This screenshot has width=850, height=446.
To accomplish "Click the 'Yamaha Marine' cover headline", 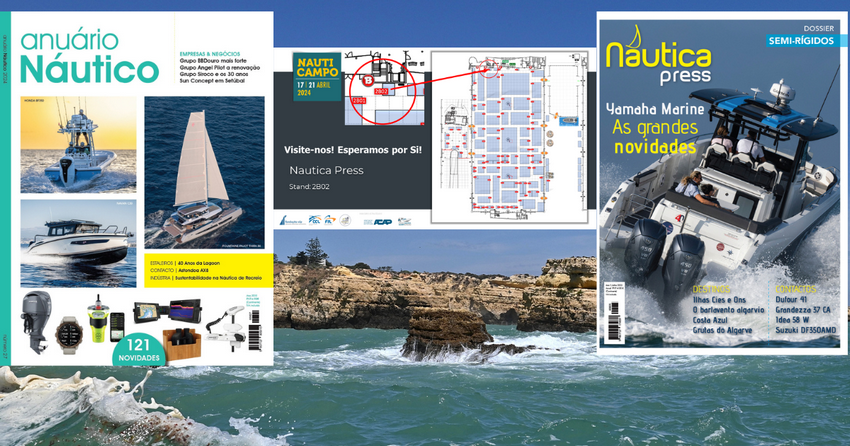I will click(655, 109).
